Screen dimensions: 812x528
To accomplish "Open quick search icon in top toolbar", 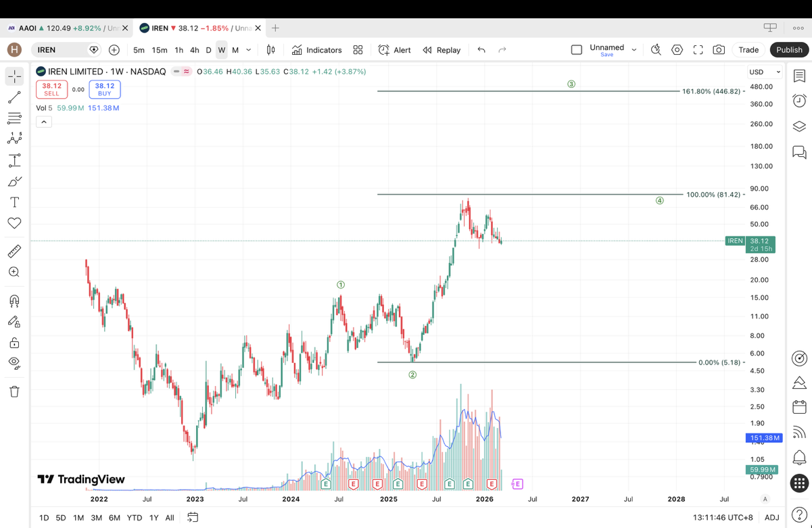I will click(656, 50).
